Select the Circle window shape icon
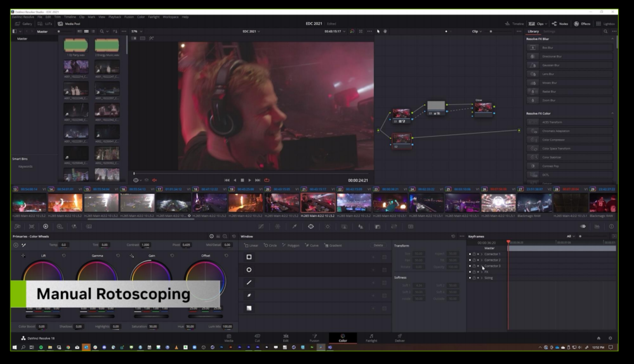The height and width of the screenshot is (364, 634). click(x=249, y=270)
